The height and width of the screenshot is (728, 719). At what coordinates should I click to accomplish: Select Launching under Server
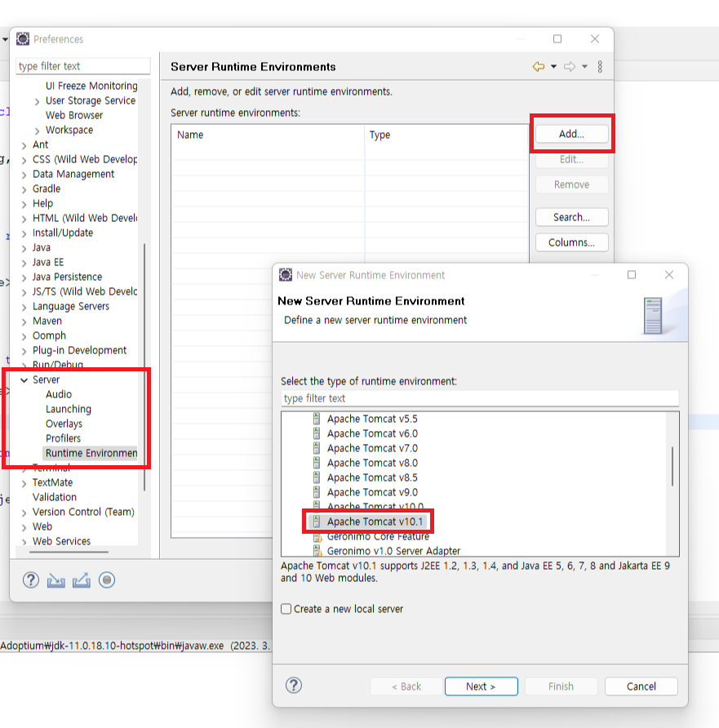[69, 409]
